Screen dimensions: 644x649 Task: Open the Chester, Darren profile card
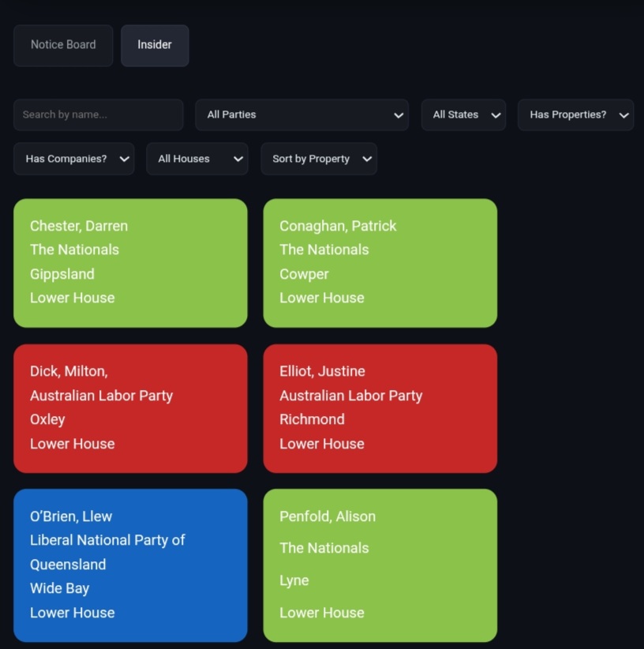[x=130, y=263]
